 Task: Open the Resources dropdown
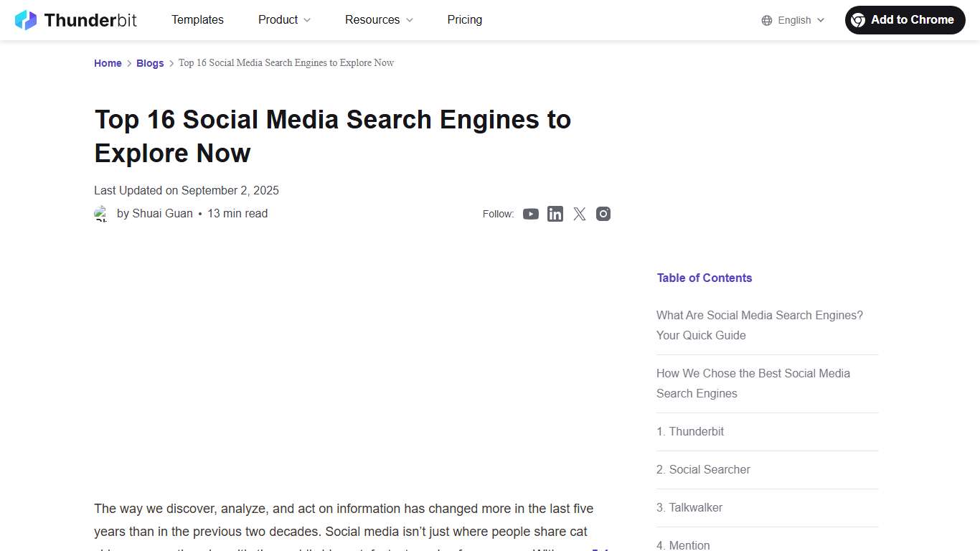tap(379, 19)
